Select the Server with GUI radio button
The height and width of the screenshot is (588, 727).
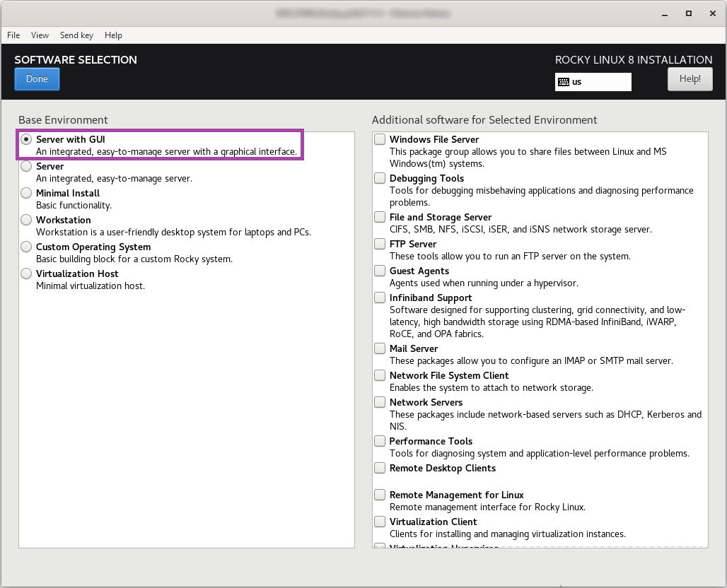pyautogui.click(x=26, y=139)
